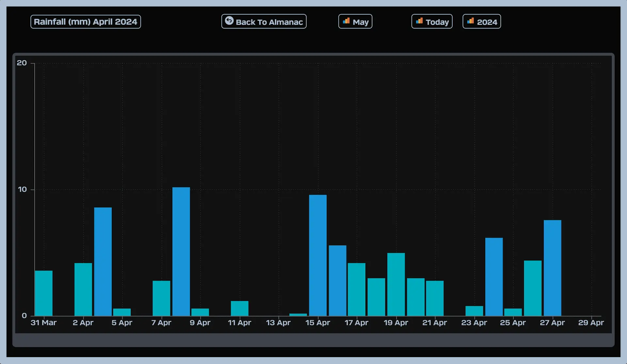Select the 19 Apr teal bar
The height and width of the screenshot is (364, 627).
(x=396, y=284)
